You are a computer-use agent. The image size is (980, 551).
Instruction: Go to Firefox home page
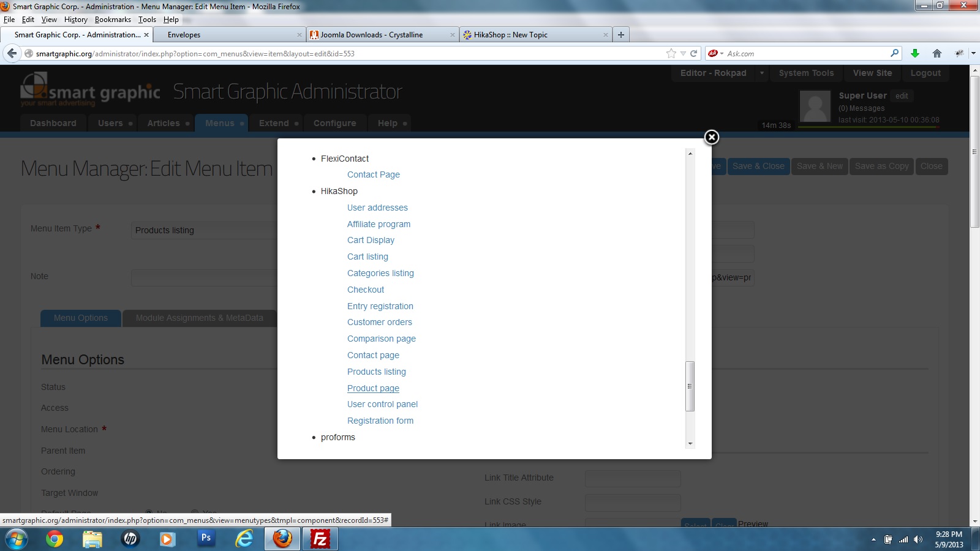[x=937, y=53]
